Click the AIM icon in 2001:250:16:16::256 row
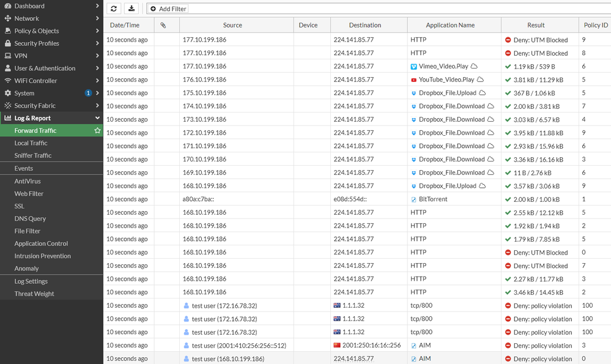 (414, 346)
